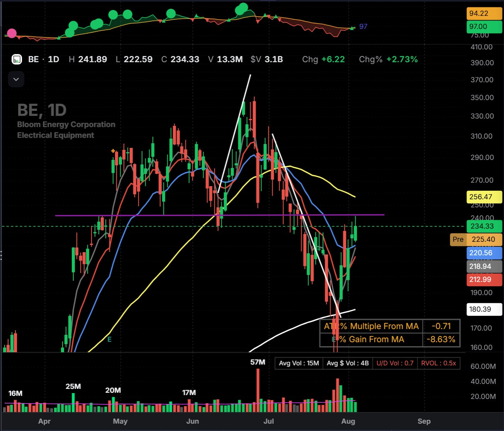
Task: Click the 350.00 price axis label
Action: pos(482,98)
